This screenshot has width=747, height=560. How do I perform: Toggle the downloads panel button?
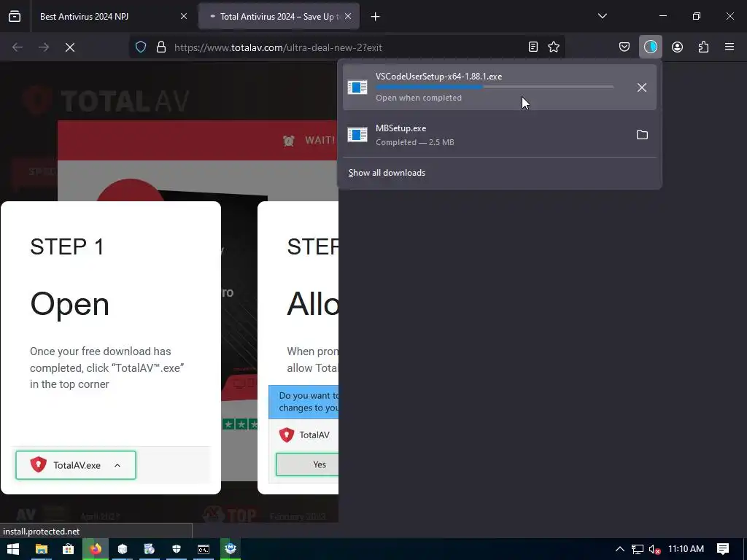click(x=650, y=47)
